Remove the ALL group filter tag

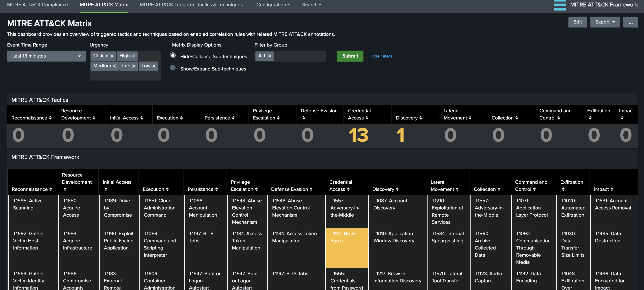[x=270, y=56]
